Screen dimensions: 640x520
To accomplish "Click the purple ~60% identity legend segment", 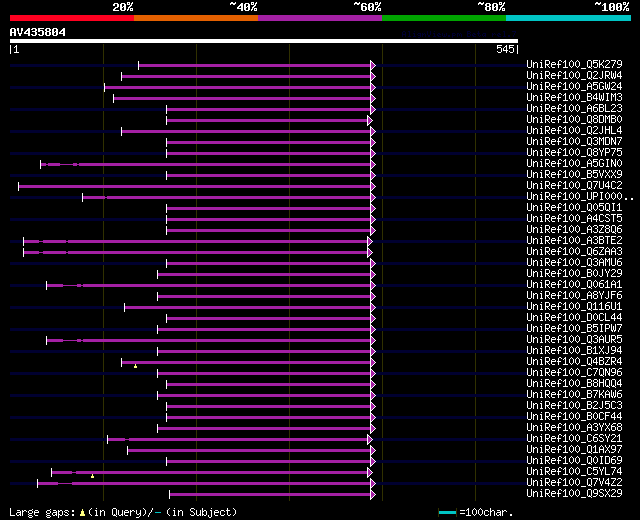I will click(320, 18).
